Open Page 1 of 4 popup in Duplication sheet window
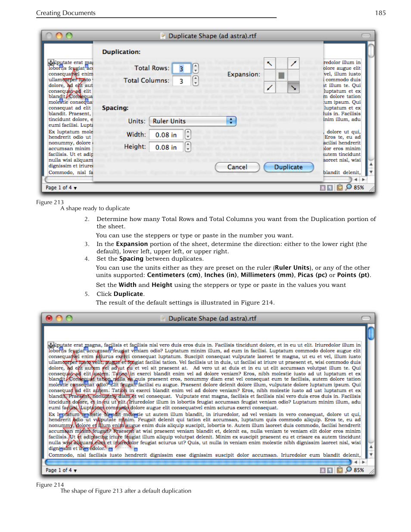The height and width of the screenshot is (532, 411). [61, 188]
